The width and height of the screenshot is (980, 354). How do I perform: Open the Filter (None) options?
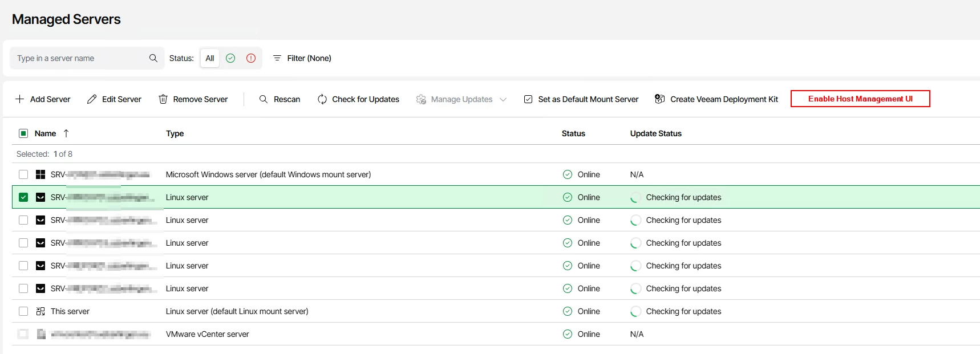pos(302,58)
